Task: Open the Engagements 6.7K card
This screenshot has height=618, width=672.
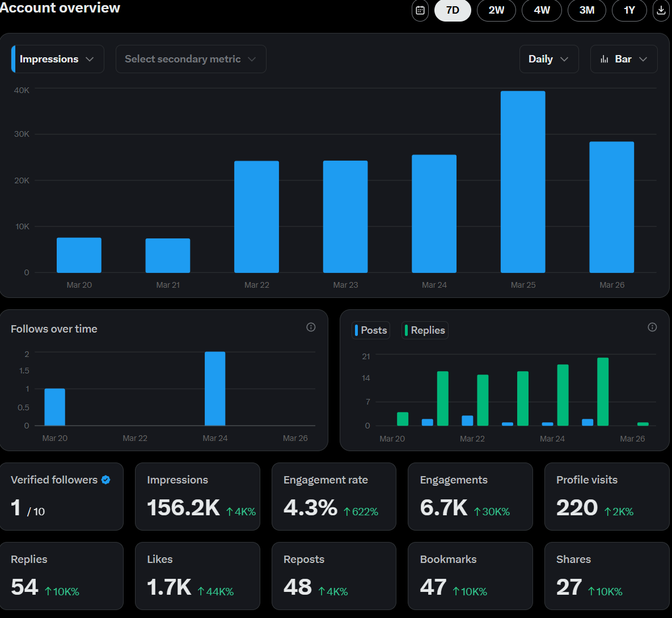Action: (x=470, y=497)
